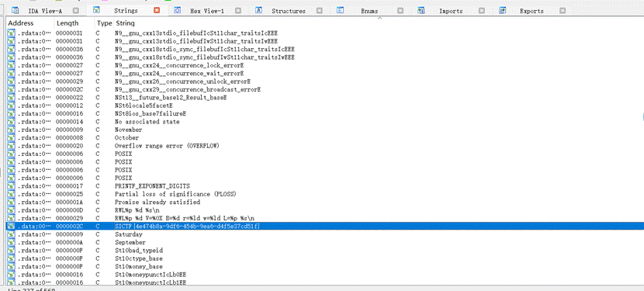The image size is (644, 291).
Task: Click the Strings tab icon
Action: point(96,10)
